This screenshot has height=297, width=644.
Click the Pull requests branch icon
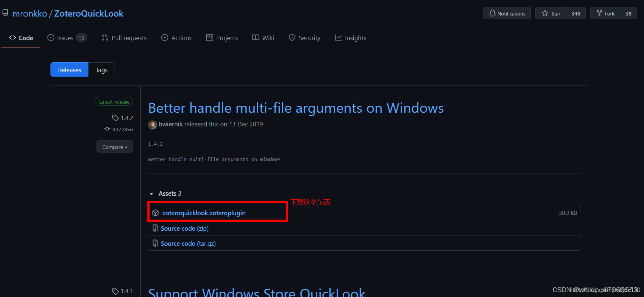click(x=105, y=38)
